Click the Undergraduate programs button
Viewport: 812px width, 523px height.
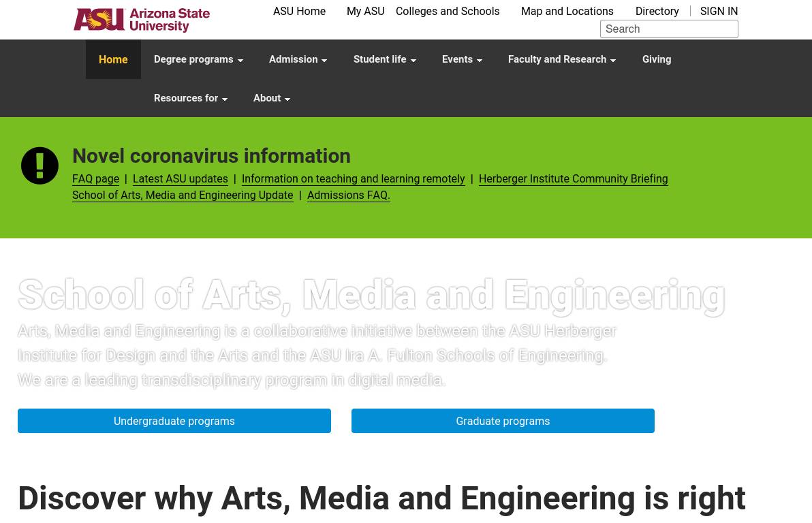174,421
